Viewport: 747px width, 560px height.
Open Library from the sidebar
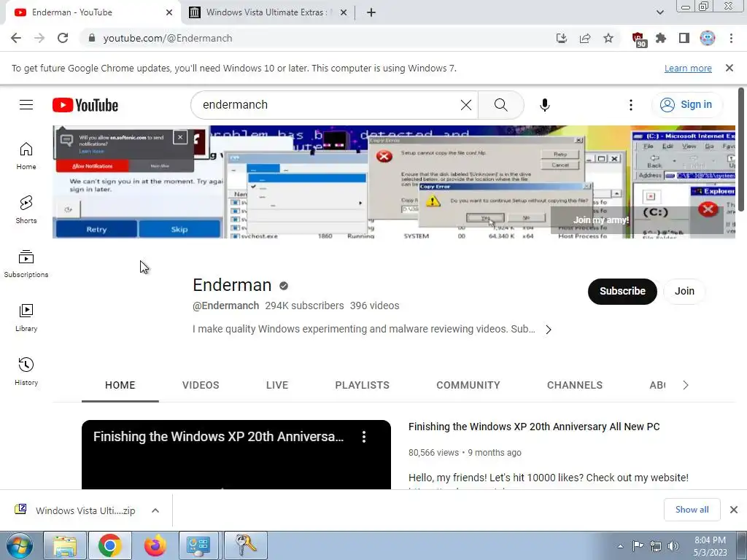point(26,318)
